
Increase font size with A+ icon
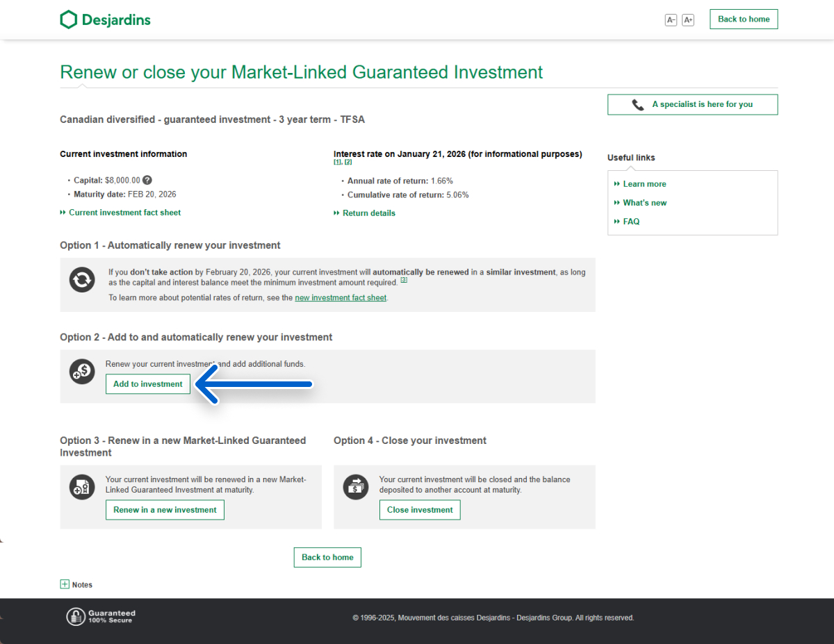688,20
